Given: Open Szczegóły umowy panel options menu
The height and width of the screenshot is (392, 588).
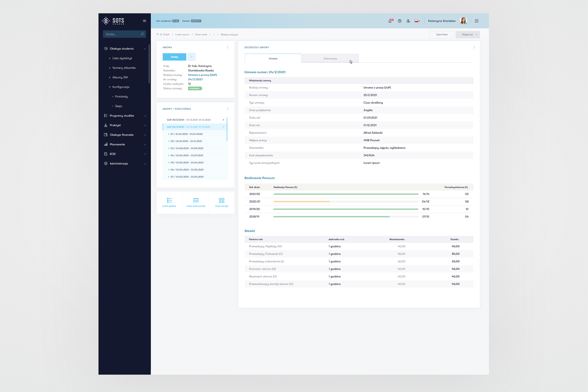Looking at the screenshot, I should click(x=474, y=47).
